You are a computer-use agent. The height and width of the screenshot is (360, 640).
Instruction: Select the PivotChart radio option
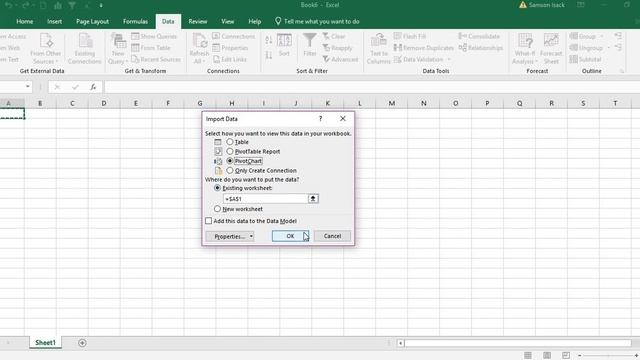[230, 161]
